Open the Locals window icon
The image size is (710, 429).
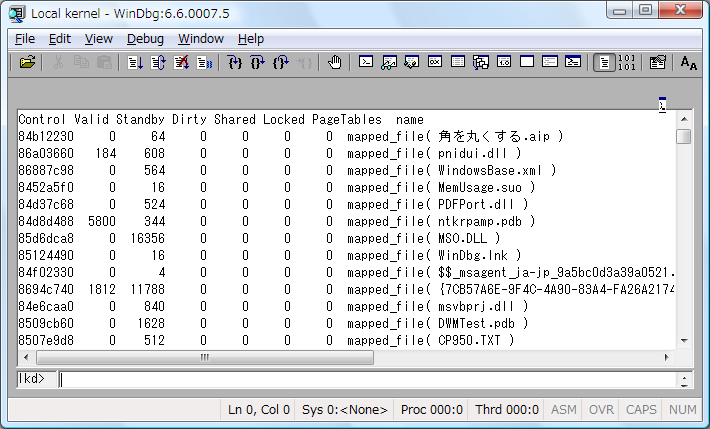click(x=412, y=62)
